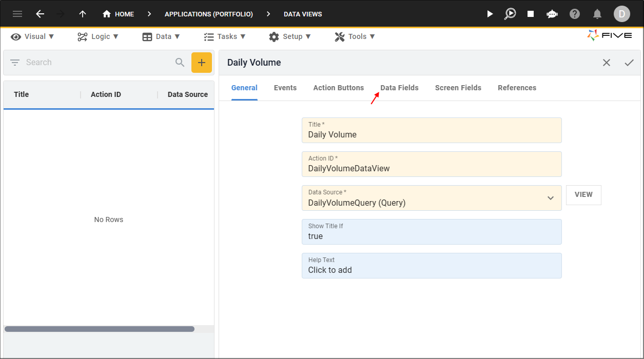Switch to the Screen Fields tab
The image size is (644, 359).
pos(458,88)
